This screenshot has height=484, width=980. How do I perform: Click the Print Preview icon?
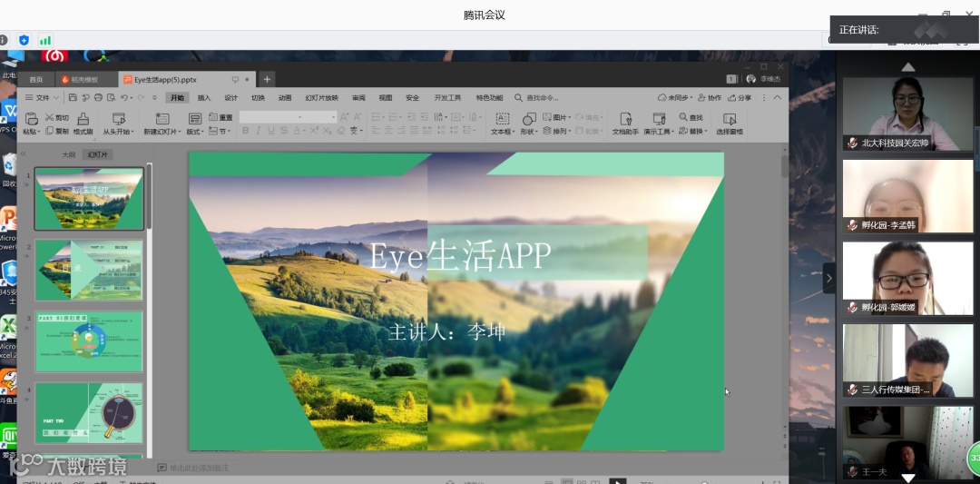pyautogui.click(x=111, y=97)
